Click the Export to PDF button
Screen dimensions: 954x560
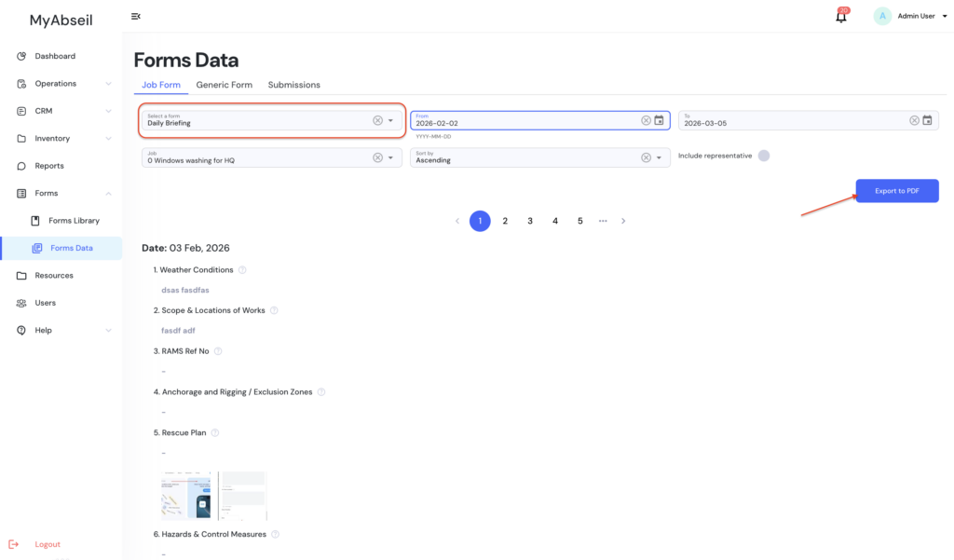coord(896,191)
